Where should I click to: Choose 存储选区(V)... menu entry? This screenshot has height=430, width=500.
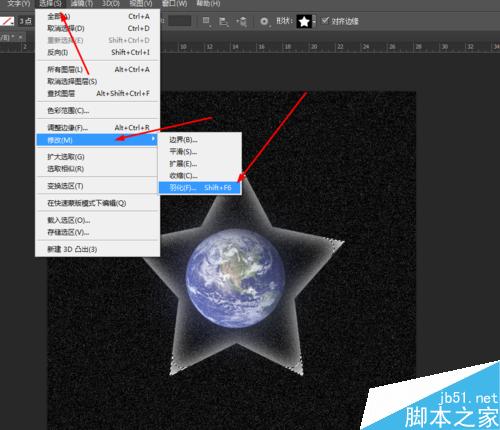pyautogui.click(x=98, y=232)
